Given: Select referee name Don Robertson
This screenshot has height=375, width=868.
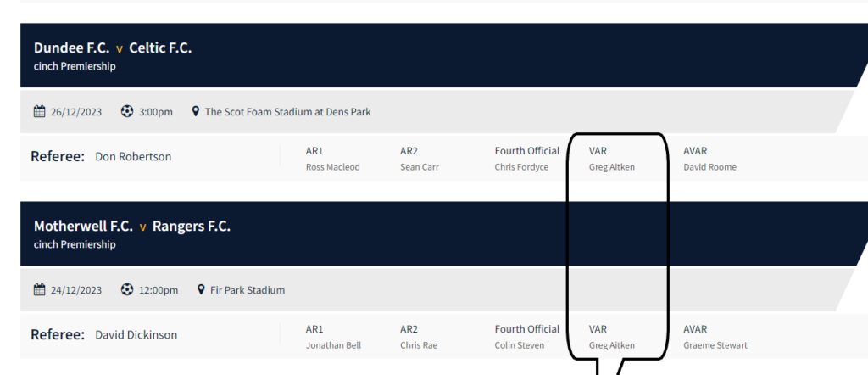Looking at the screenshot, I should coord(133,157).
